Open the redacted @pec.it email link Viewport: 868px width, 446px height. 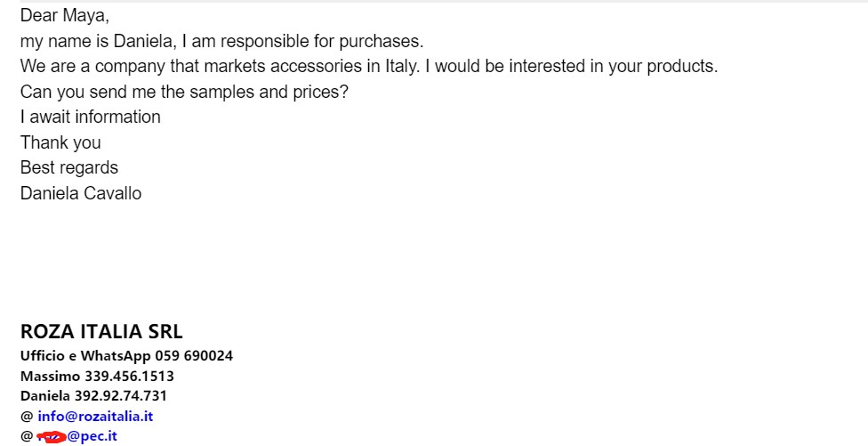click(77, 436)
